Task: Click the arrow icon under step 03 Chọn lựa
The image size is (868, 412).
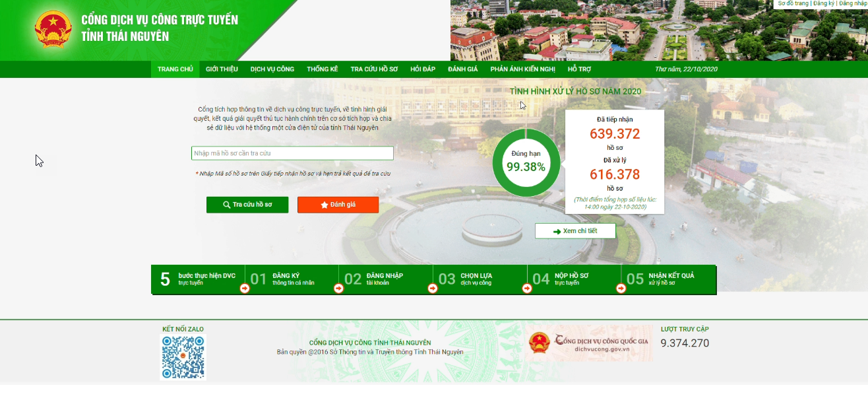Action: pos(433,289)
